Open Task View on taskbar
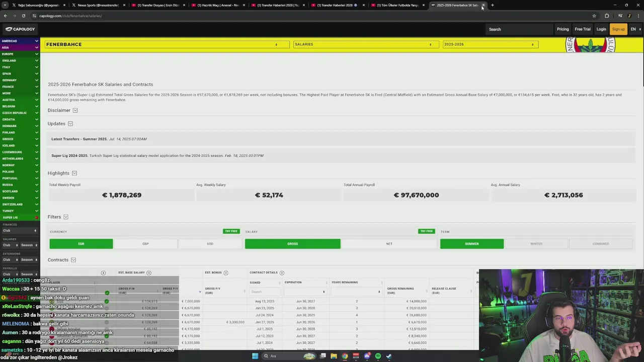Image resolution: width=644 pixels, height=362 pixels. (x=323, y=356)
